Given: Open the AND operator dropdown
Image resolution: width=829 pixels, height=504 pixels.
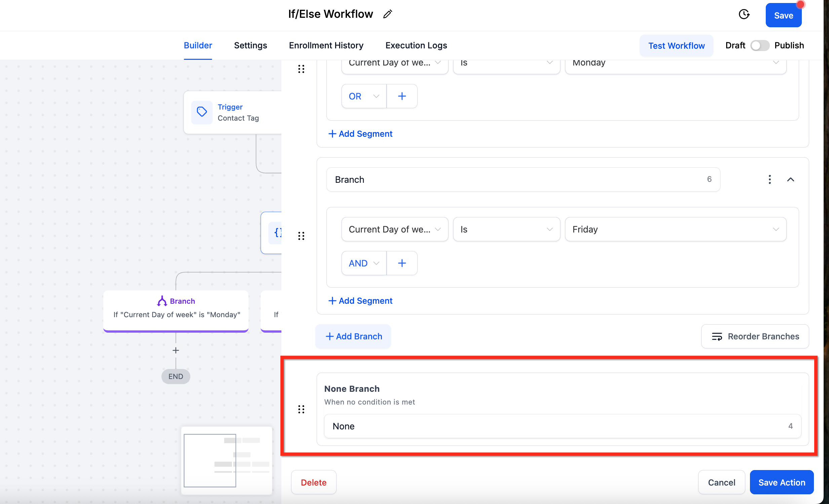Looking at the screenshot, I should pos(364,263).
